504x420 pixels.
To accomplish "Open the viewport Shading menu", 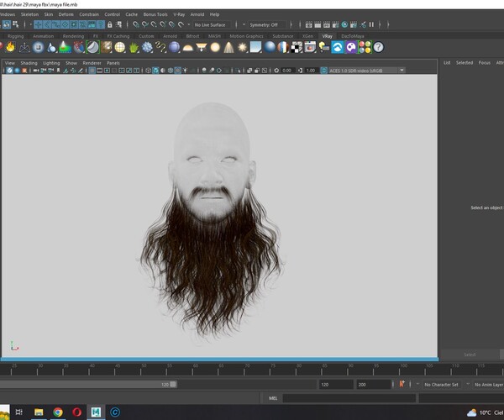I will tap(29, 63).
